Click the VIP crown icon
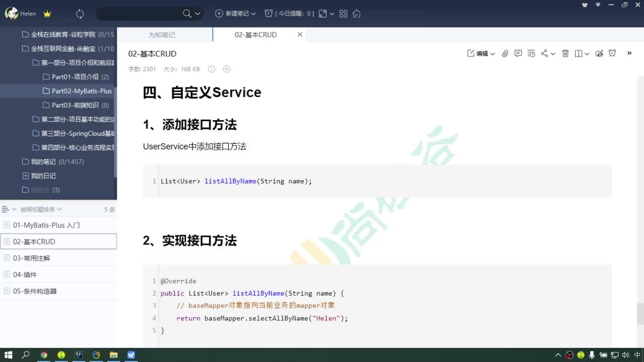Screen dimensions: 644x362 [47, 14]
